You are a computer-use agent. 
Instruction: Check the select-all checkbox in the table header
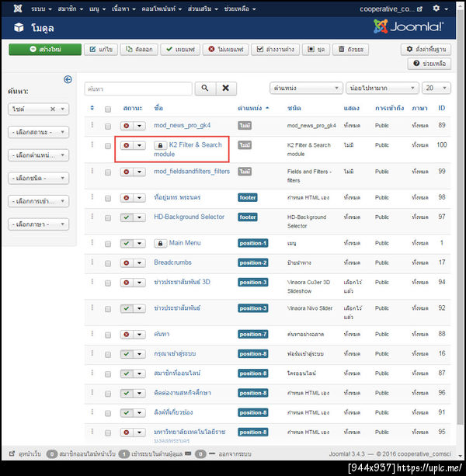pyautogui.click(x=108, y=109)
